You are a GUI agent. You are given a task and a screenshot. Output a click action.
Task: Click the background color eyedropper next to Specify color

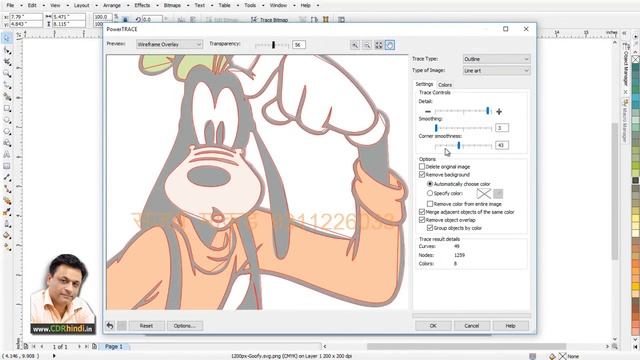498,193
